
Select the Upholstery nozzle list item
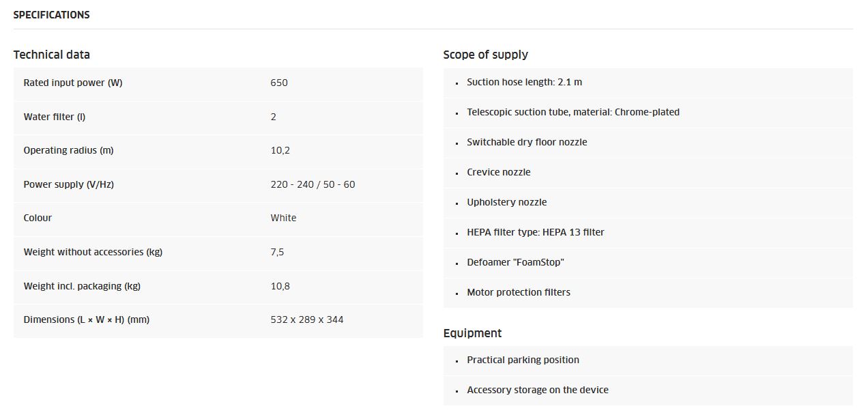(648, 202)
